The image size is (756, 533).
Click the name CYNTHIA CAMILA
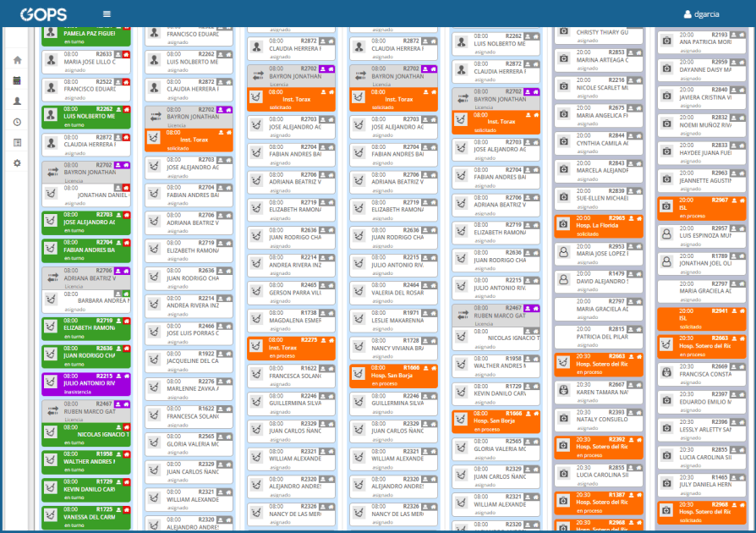click(x=602, y=143)
